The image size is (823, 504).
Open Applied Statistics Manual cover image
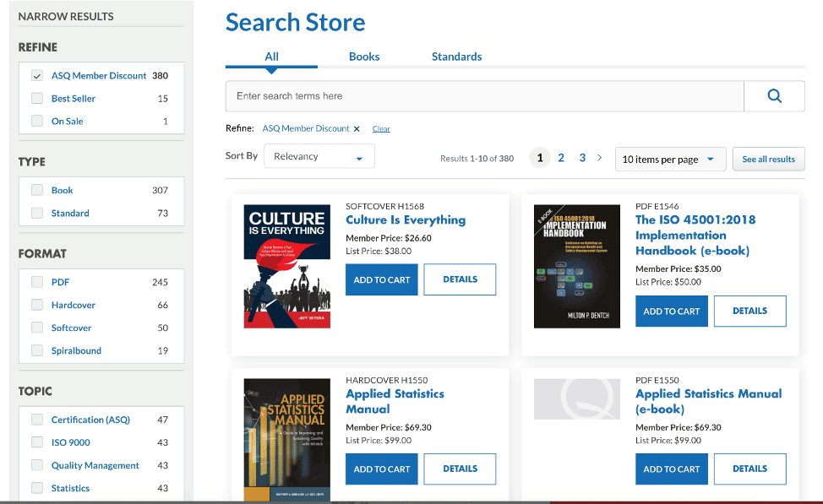click(x=287, y=440)
